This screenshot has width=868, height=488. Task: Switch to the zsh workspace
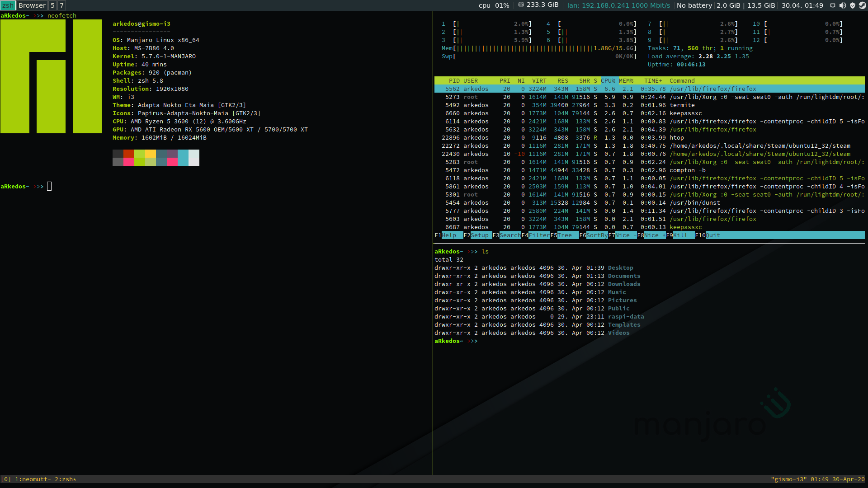8,5
